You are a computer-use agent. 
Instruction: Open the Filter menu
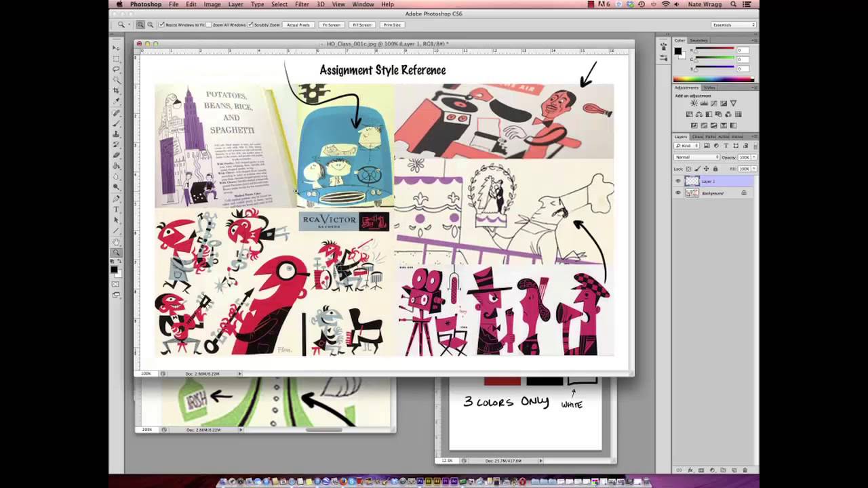pyautogui.click(x=302, y=4)
